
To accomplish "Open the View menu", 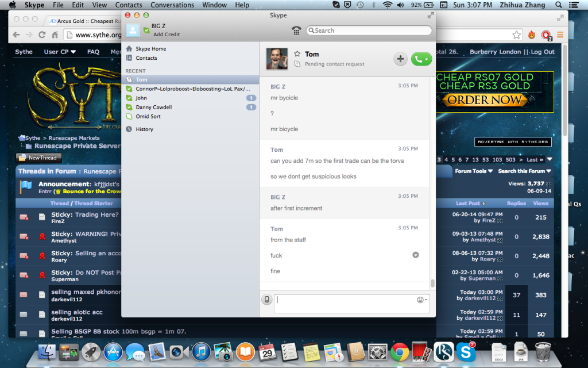I will 99,5.
